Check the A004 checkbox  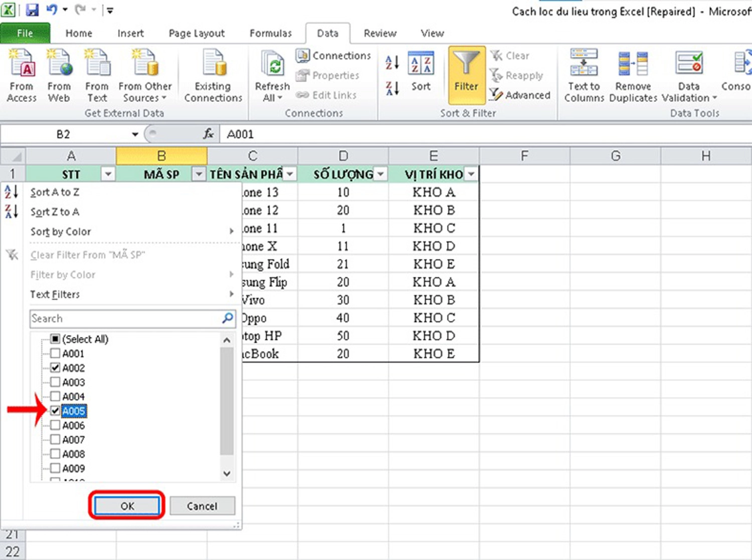pos(56,396)
